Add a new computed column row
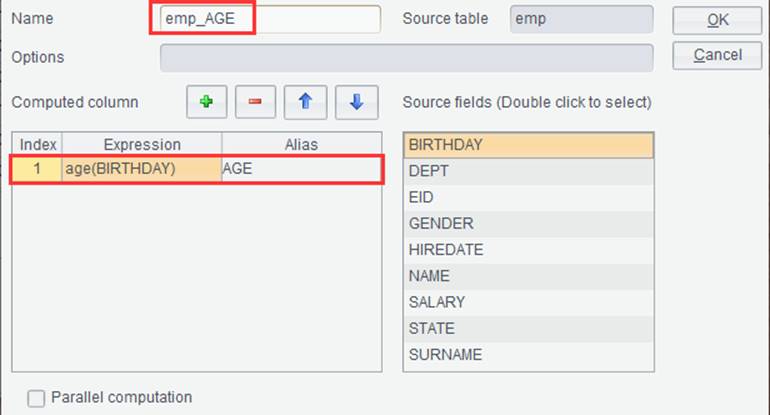This screenshot has width=770, height=415. click(x=206, y=102)
